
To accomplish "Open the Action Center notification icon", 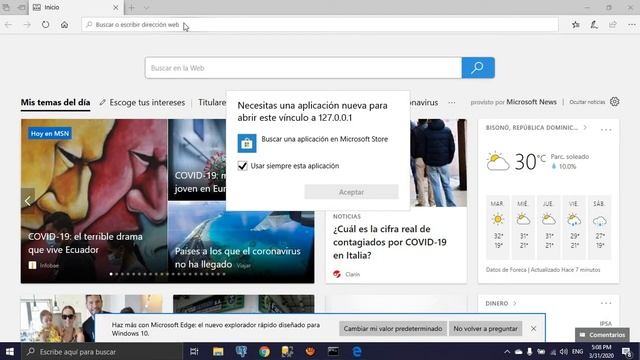I will [x=627, y=351].
